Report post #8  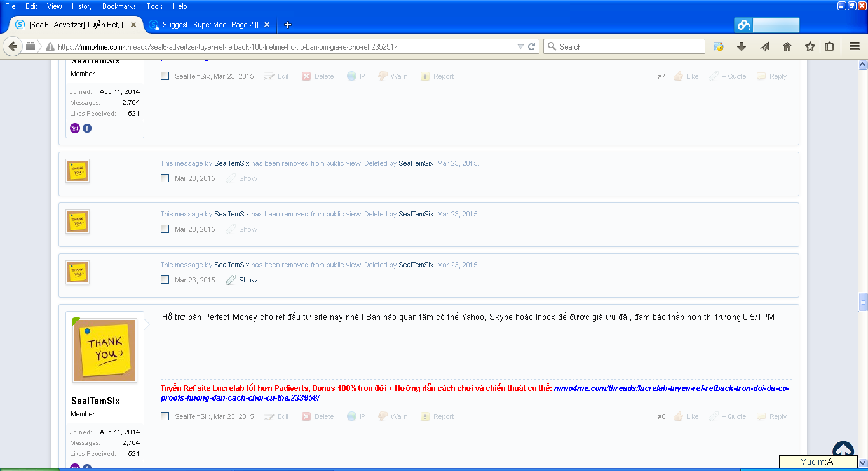coord(437,416)
